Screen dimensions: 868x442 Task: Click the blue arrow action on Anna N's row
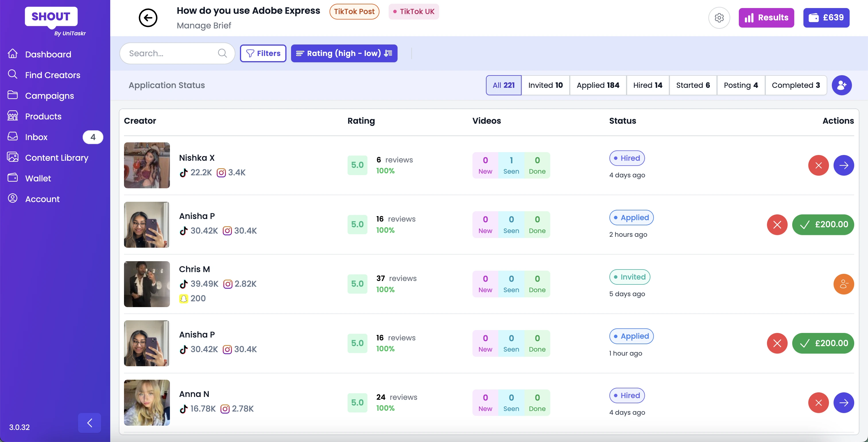point(844,403)
